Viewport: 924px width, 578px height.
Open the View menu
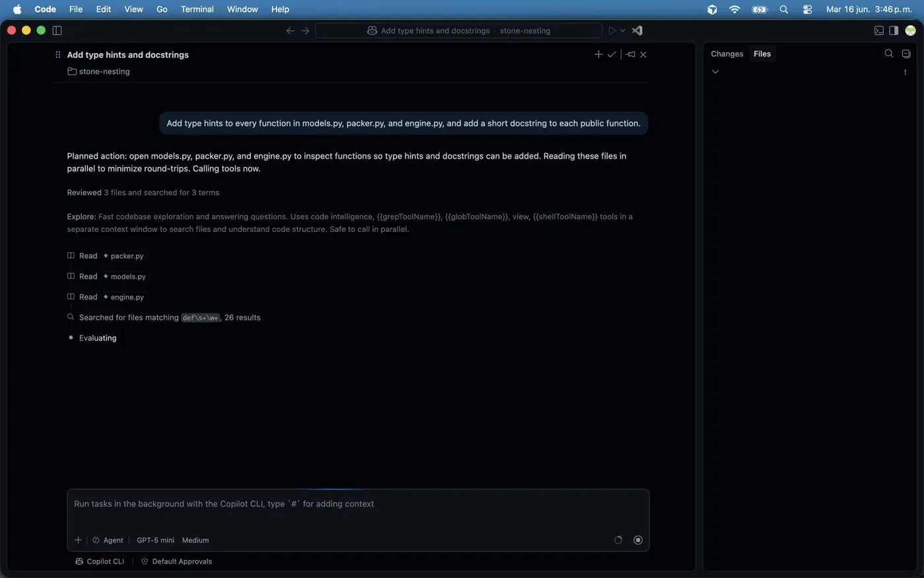coord(134,9)
